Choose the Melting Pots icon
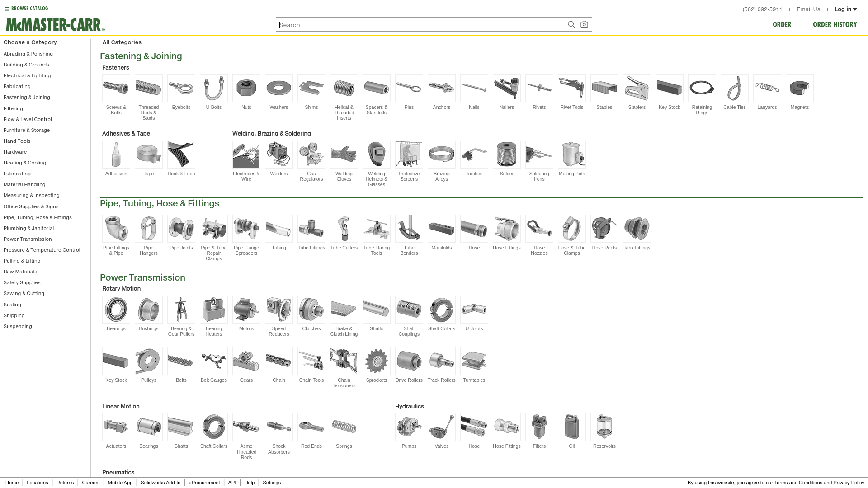The width and height of the screenshot is (868, 488). (572, 155)
